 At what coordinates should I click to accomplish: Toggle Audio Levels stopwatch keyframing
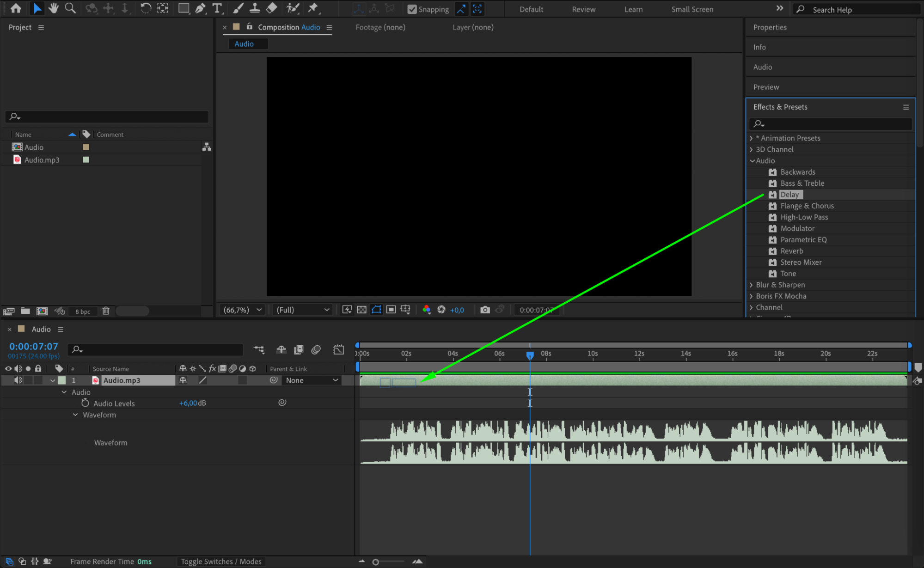click(x=85, y=403)
